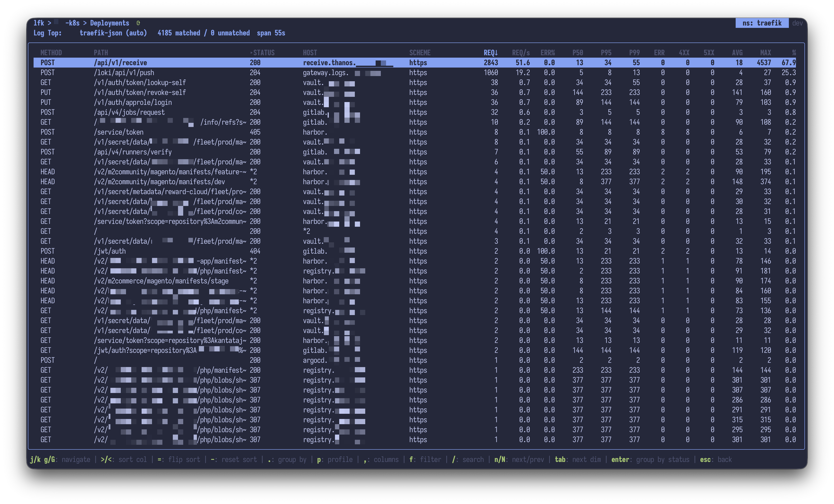Select the /v1/secret/metadata/reward-cloud row
This screenshot has width=834, height=504.
click(x=415, y=192)
